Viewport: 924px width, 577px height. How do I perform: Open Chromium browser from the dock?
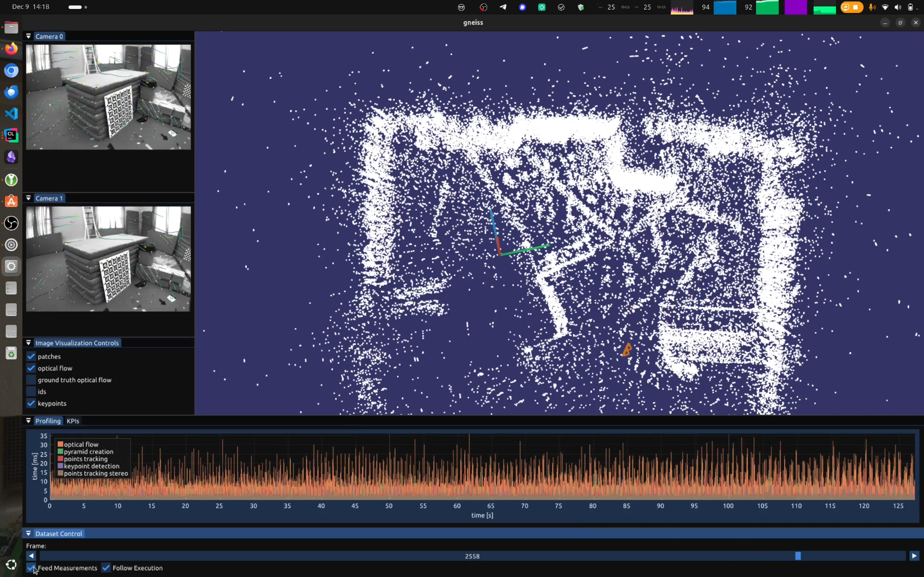pyautogui.click(x=11, y=71)
